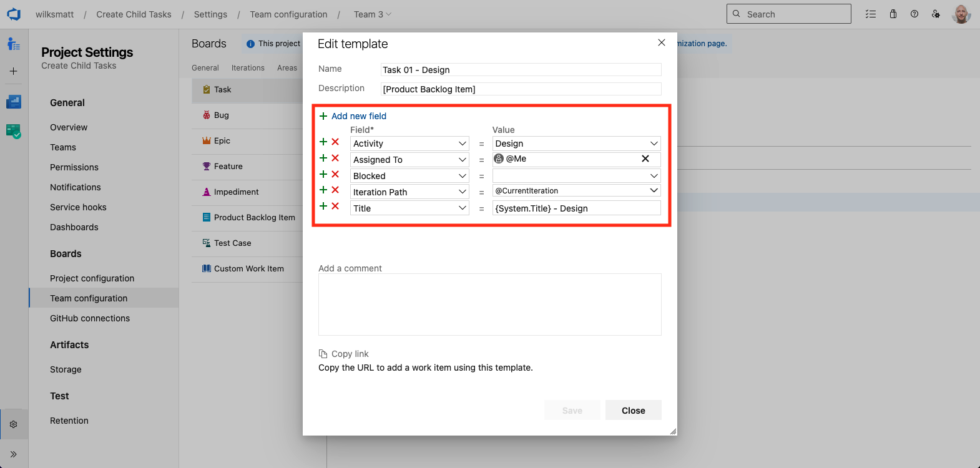Open user profile avatar
Viewport: 980px width, 468px height.
(961, 14)
